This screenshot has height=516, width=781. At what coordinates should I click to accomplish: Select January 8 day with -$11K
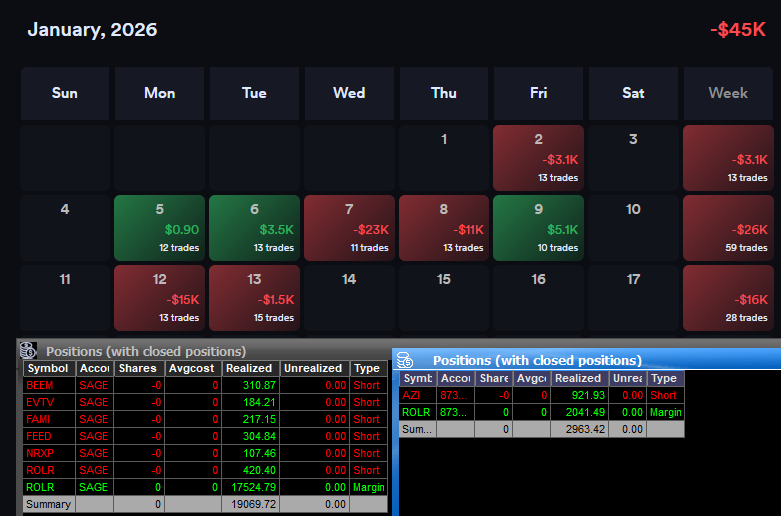point(444,228)
